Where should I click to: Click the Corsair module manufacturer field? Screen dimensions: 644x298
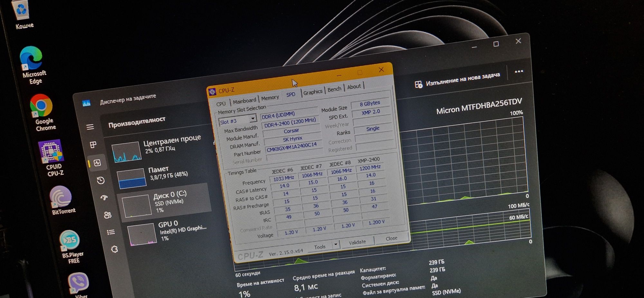291,131
